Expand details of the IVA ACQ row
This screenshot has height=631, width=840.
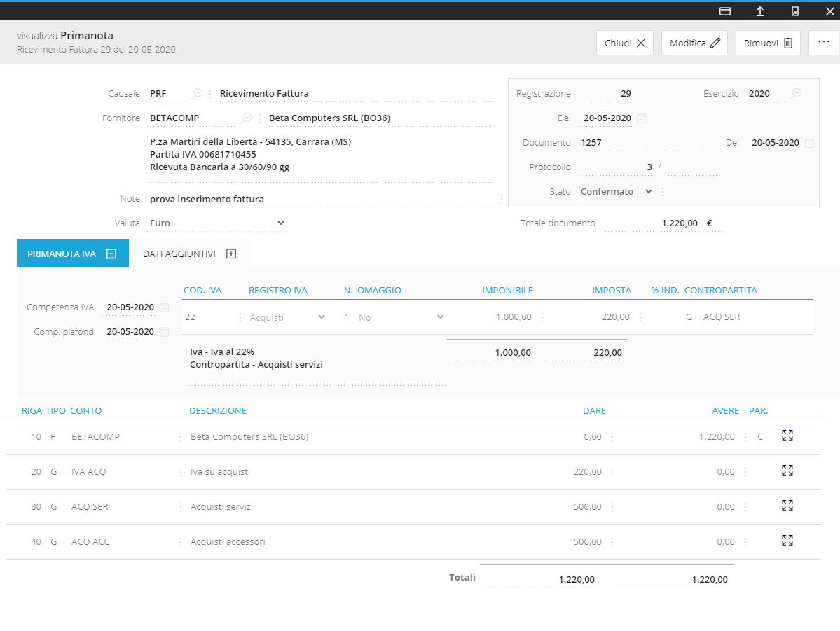pyautogui.click(x=787, y=471)
